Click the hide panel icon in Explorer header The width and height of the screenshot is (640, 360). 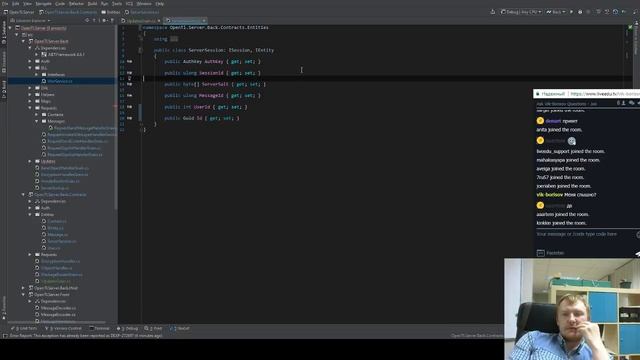click(x=112, y=20)
